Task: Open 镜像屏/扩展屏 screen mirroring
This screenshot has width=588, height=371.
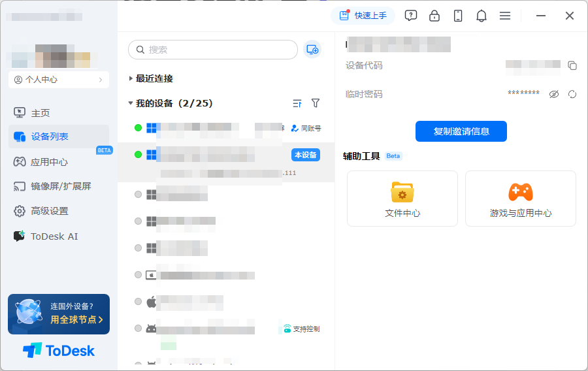Action: [x=59, y=186]
